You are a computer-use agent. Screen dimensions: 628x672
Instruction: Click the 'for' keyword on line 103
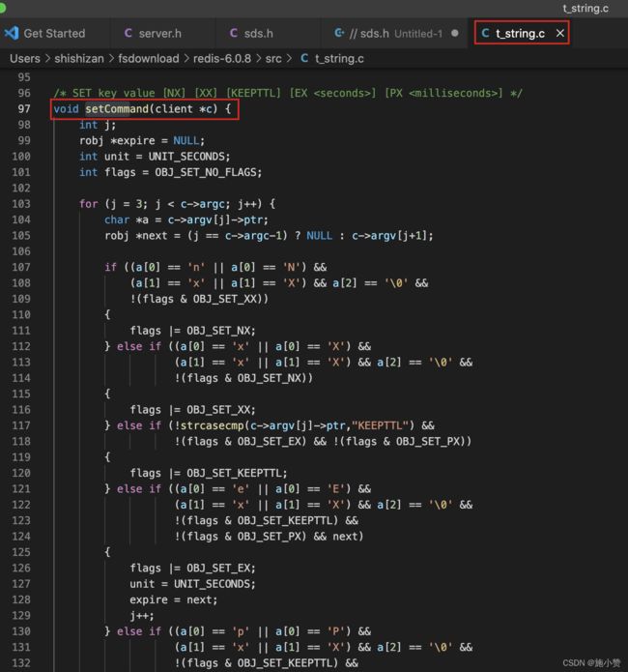coord(89,204)
